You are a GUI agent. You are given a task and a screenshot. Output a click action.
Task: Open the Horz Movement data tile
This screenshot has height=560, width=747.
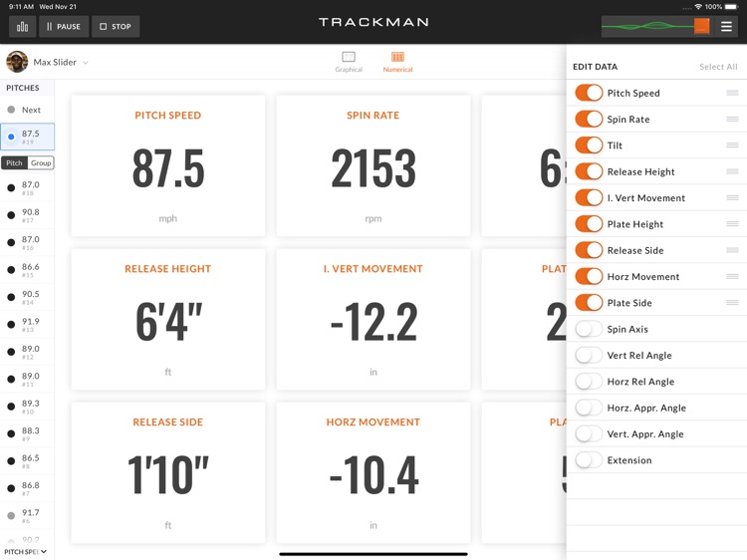click(373, 472)
